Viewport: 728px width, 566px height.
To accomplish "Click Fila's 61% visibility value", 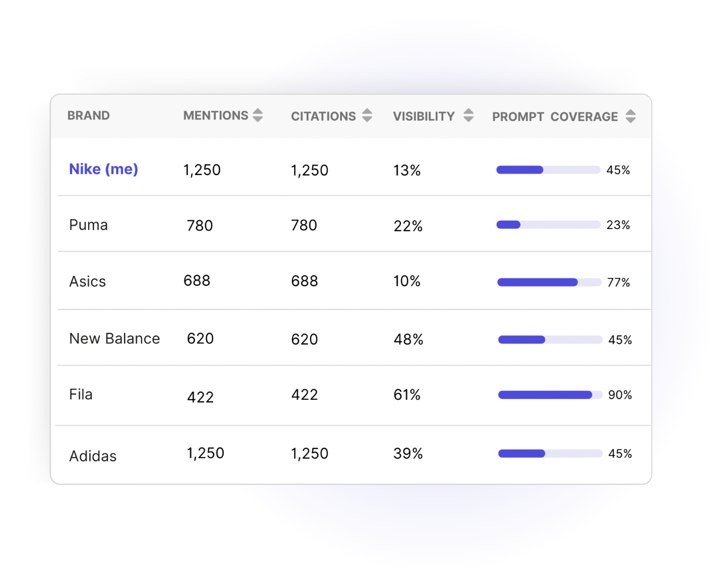I will (407, 395).
